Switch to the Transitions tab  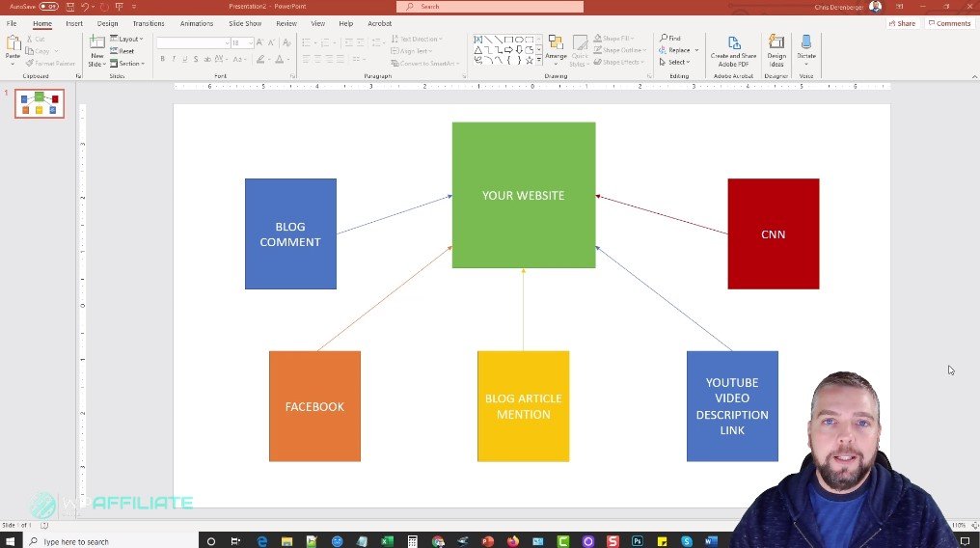(149, 23)
